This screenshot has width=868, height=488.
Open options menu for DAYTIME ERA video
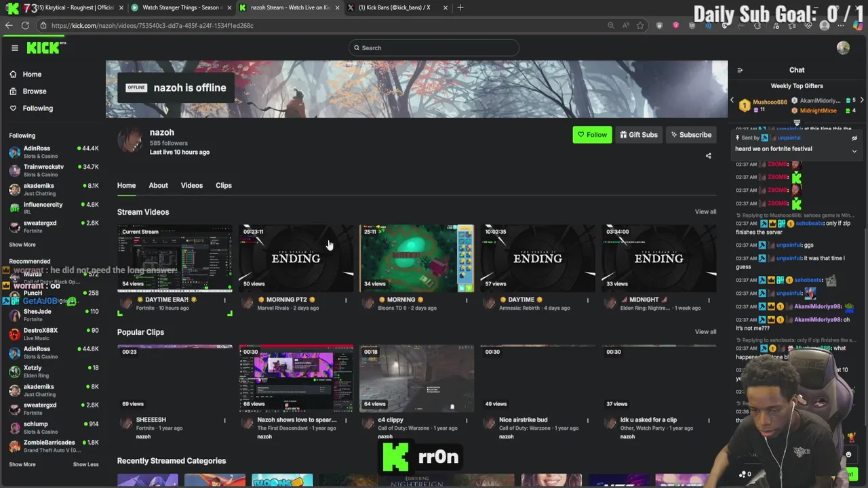coord(224,300)
